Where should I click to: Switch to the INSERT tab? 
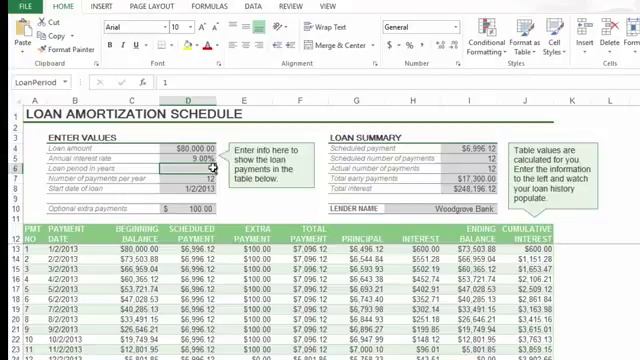[101, 7]
